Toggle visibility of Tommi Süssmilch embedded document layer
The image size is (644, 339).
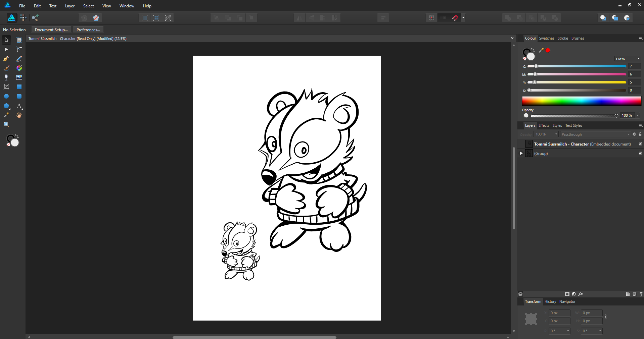click(640, 144)
